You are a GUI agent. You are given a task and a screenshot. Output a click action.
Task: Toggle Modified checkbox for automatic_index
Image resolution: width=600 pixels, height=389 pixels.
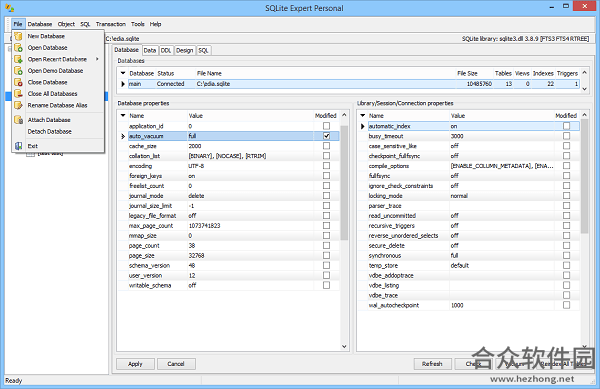click(566, 126)
